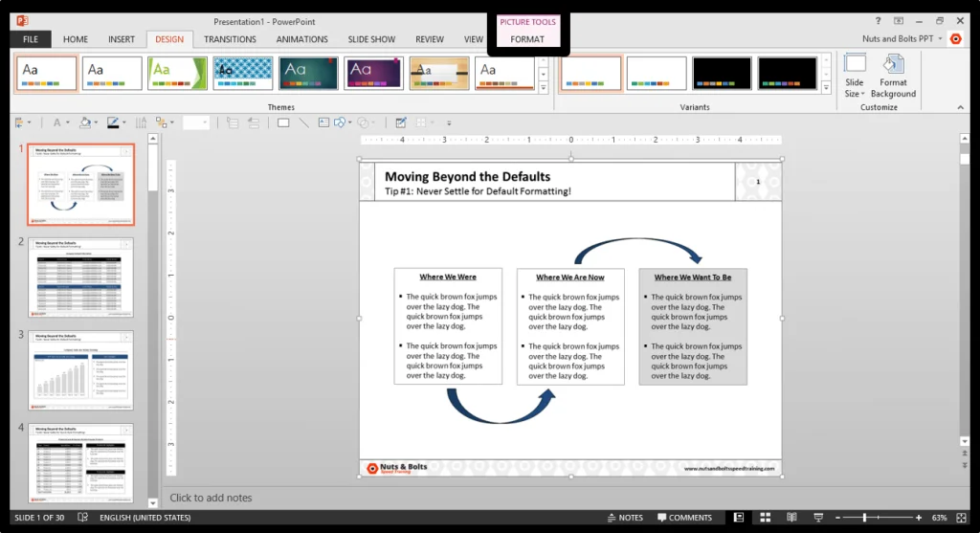The image size is (980, 533).
Task: Click the Arrange objects icon
Action: click(x=162, y=122)
